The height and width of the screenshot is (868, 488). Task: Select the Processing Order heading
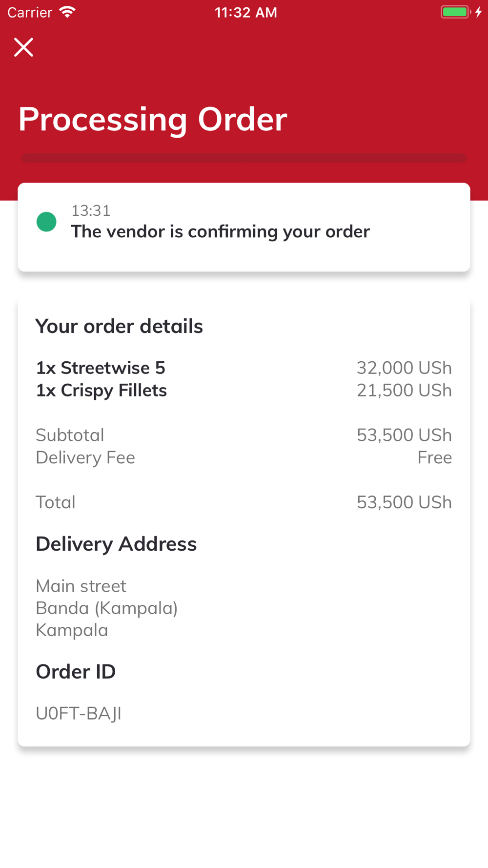click(x=153, y=120)
